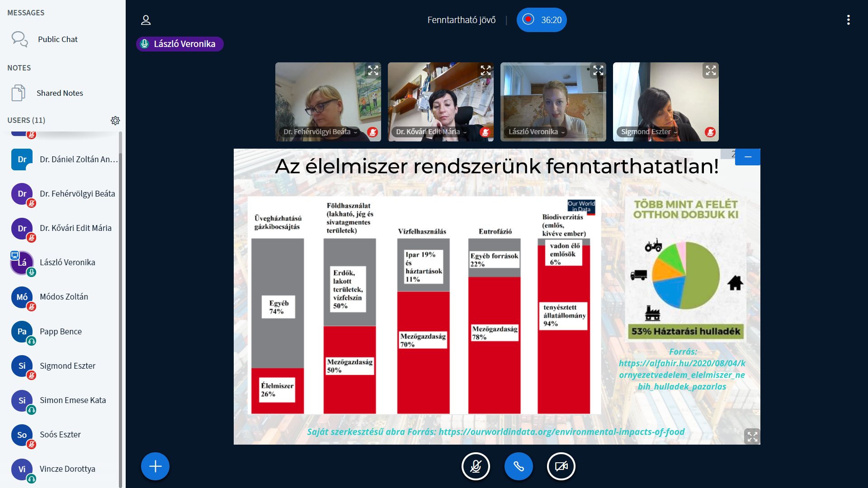Screen dimensions: 868x488
Task: Open the options three-dot menu
Action: pyautogui.click(x=848, y=20)
